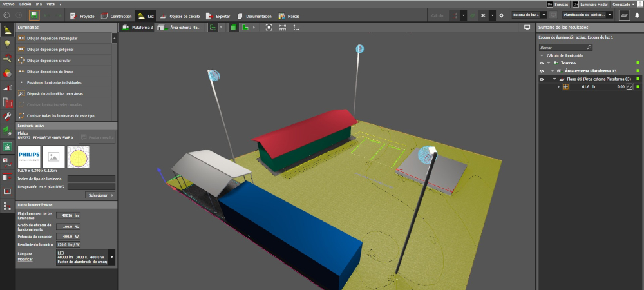The image size is (644, 290).
Task: Open the wrench maintenance tool in sidebar
Action: coord(8,116)
